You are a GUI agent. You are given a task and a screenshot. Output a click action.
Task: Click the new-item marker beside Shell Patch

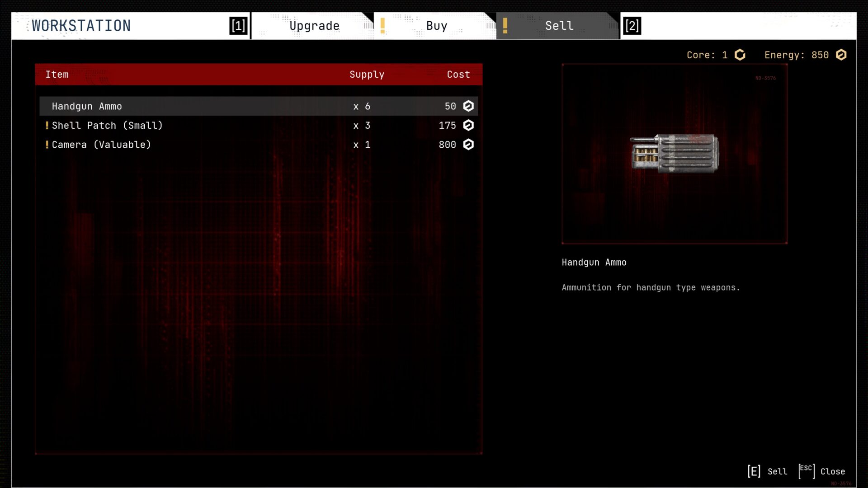pos(47,125)
